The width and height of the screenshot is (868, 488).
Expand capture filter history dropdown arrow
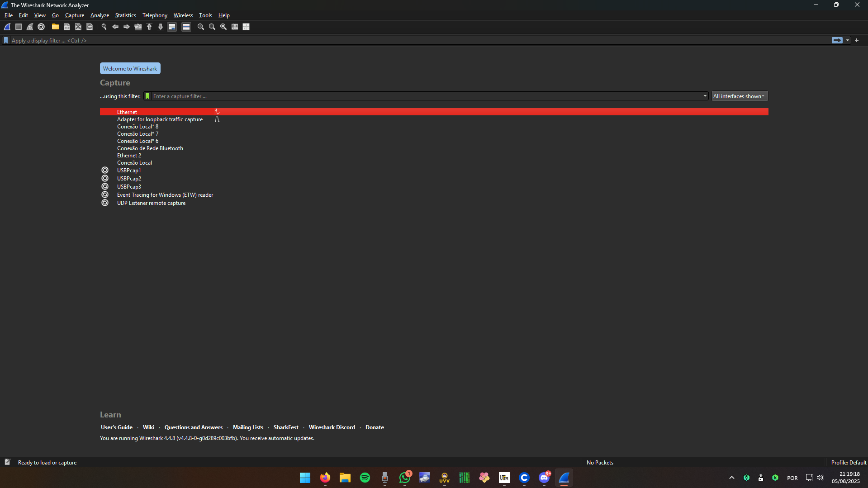pyautogui.click(x=705, y=96)
